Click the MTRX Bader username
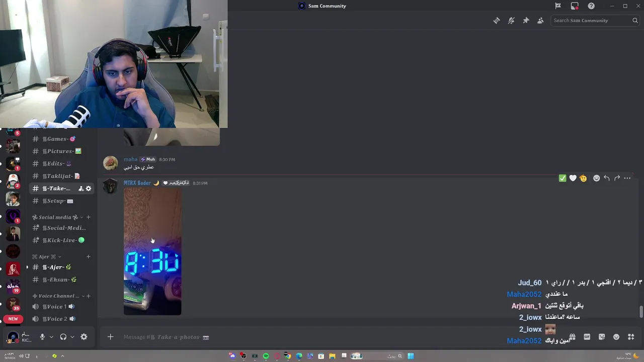This screenshot has width=644, height=362. coord(137,183)
